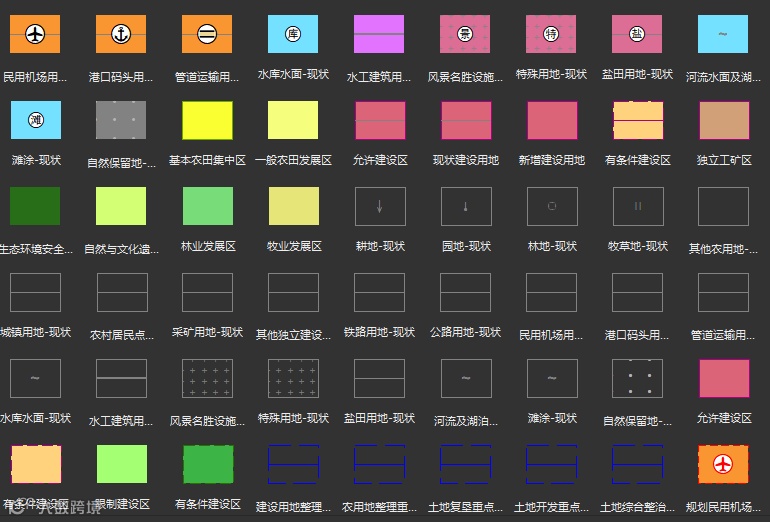Select the tan 独立工矿区 swatch
Viewport: 770px width, 522px height.
[x=724, y=120]
